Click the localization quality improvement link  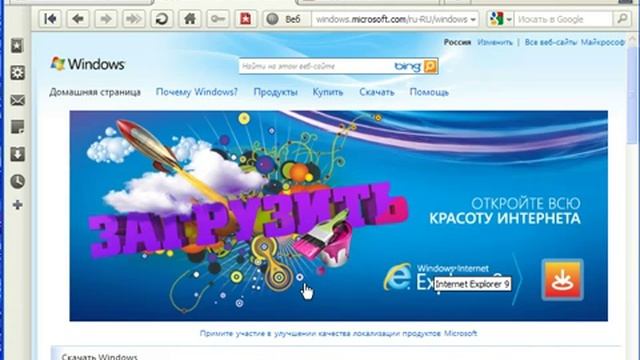pos(338,333)
